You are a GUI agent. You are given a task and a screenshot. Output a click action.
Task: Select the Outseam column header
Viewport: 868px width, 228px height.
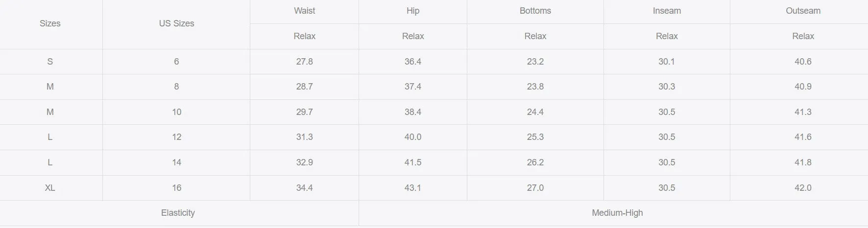tap(803, 11)
